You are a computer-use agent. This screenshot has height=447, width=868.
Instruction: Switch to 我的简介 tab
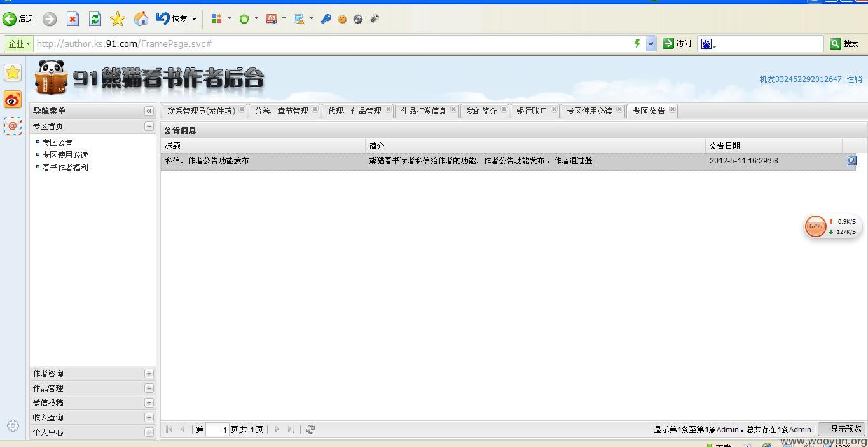pos(481,111)
